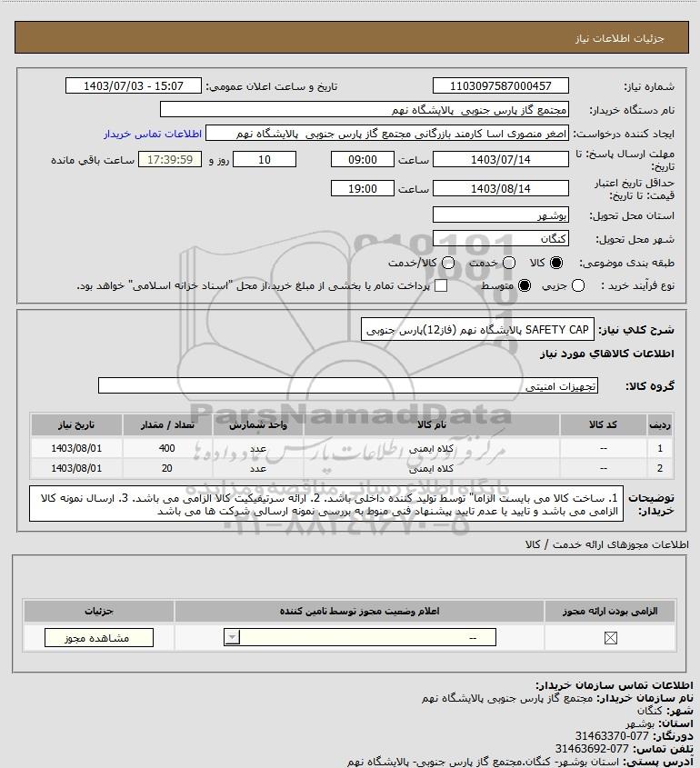700x768 pixels.
Task: Select row 1 item name کلاه ایمنی
Action: click(x=432, y=448)
